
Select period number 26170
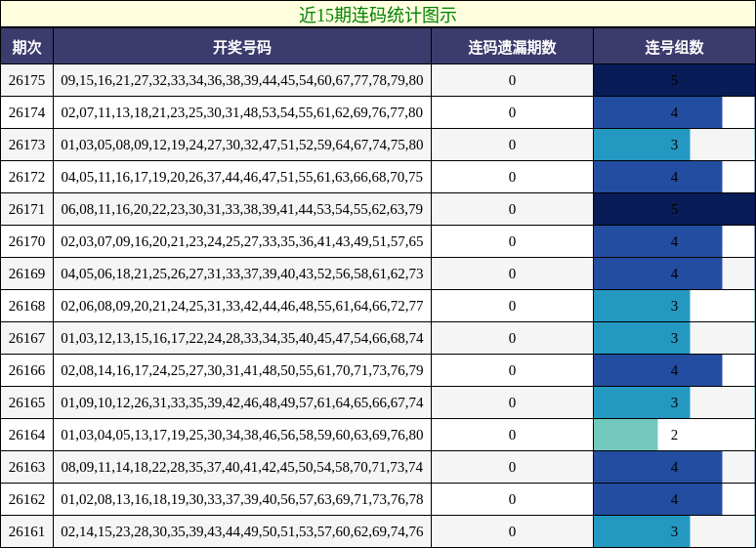pyautogui.click(x=26, y=241)
